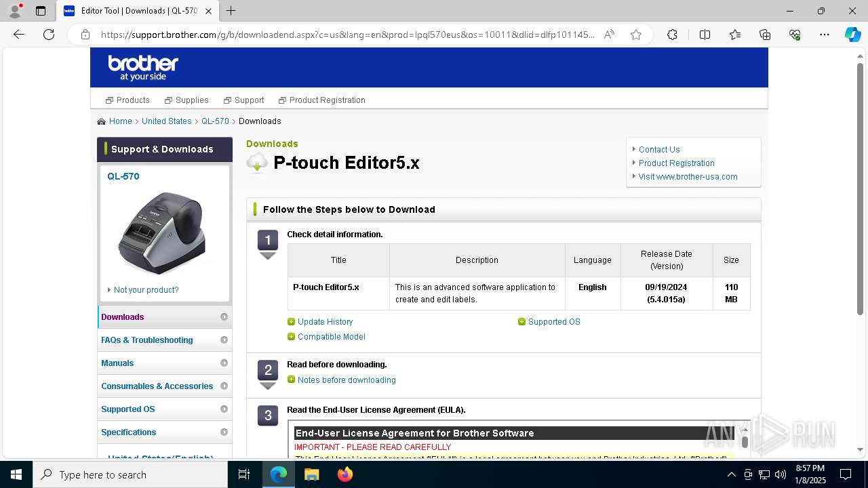Go to Home breadcrumb link

[120, 121]
